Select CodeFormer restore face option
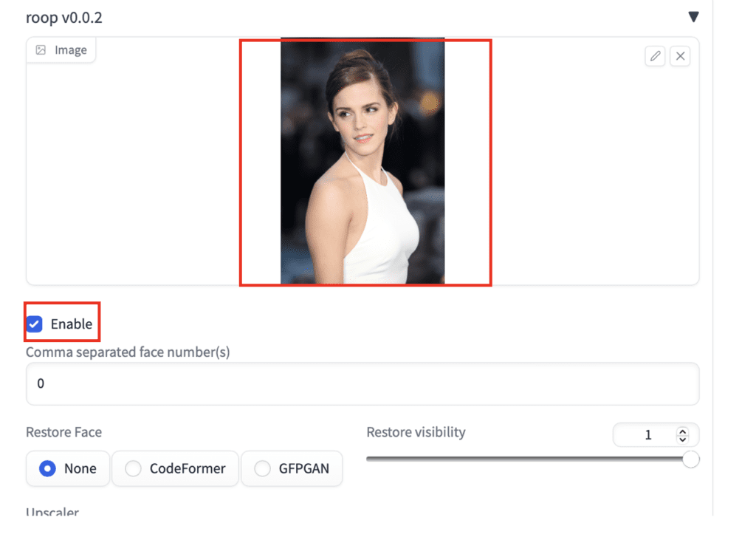This screenshot has height=537, width=756. coord(176,468)
